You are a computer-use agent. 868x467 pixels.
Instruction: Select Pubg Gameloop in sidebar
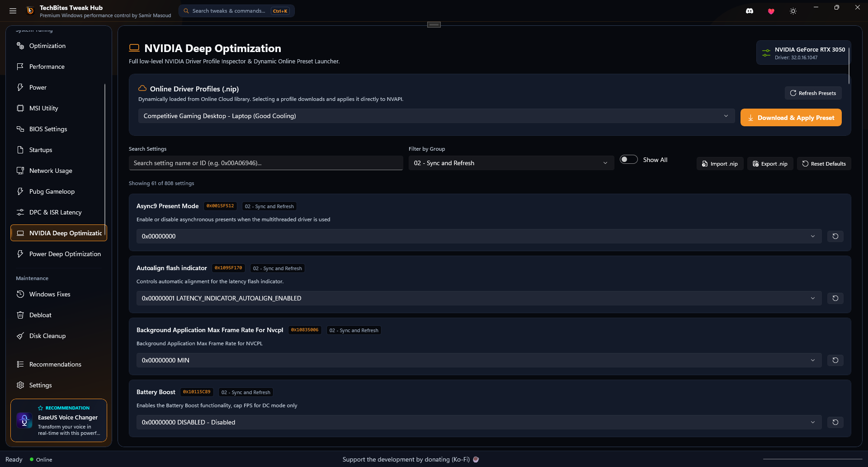(x=58, y=191)
